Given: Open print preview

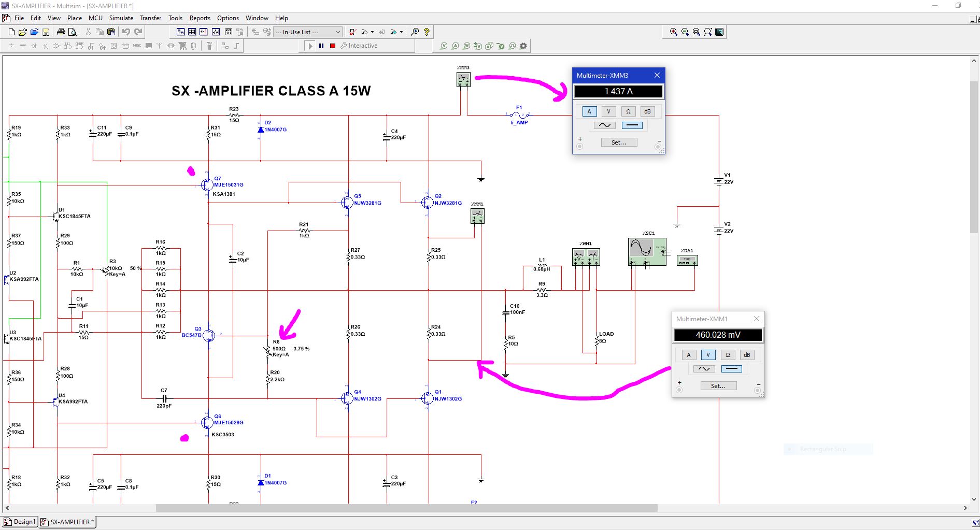Looking at the screenshot, I should 73,32.
